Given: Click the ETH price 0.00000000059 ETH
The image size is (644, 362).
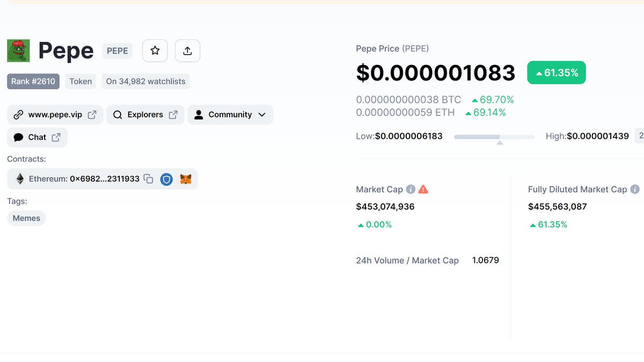Looking at the screenshot, I should [405, 113].
